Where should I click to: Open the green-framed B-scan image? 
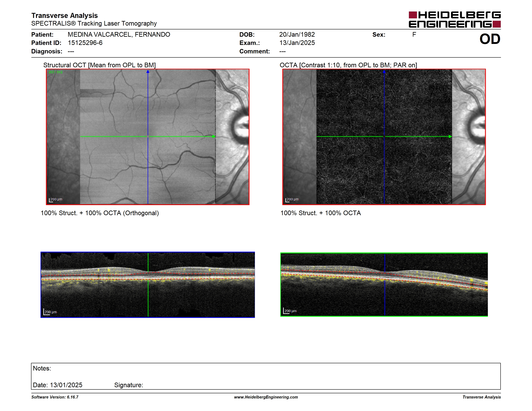(384, 285)
